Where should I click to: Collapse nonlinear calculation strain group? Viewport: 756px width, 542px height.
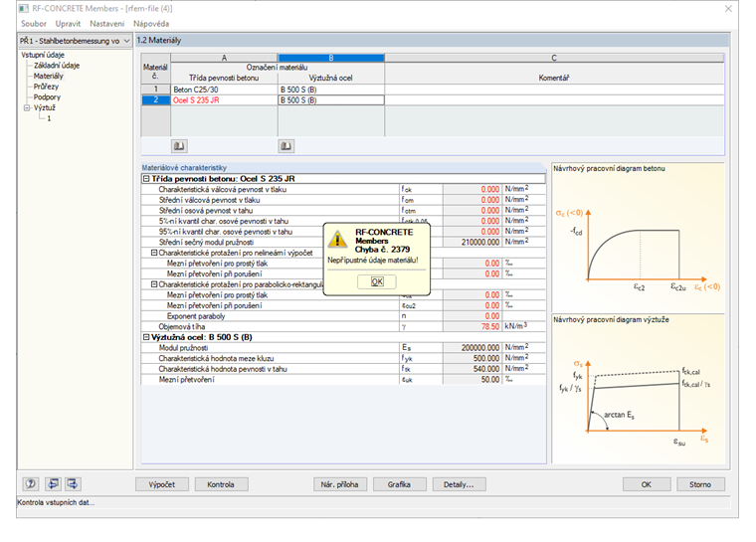[154, 253]
